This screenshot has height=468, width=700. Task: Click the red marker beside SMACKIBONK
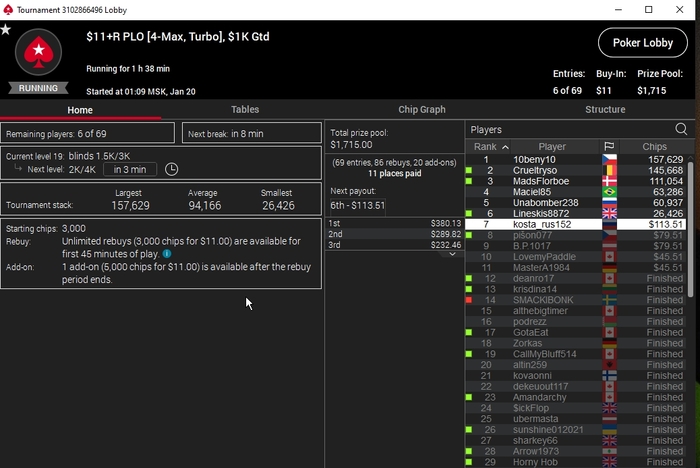click(469, 300)
